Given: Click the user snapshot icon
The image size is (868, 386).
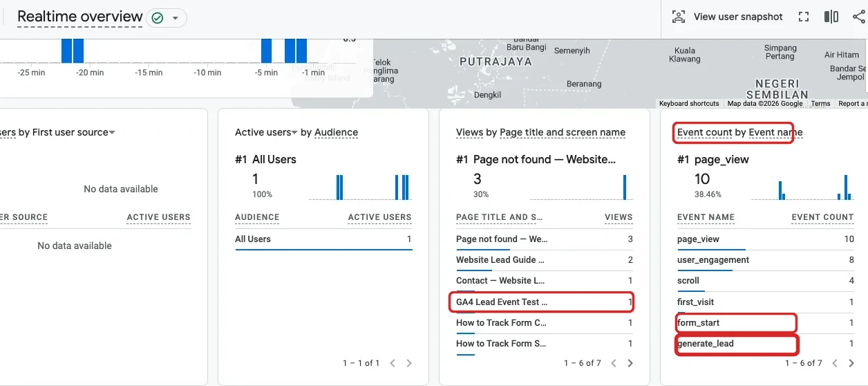Looking at the screenshot, I should coord(679,17).
